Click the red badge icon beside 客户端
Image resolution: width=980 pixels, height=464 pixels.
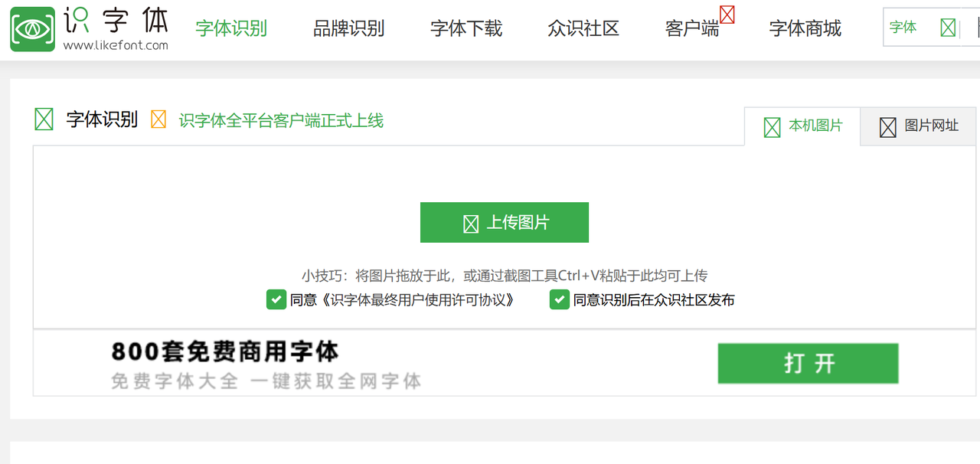[727, 15]
